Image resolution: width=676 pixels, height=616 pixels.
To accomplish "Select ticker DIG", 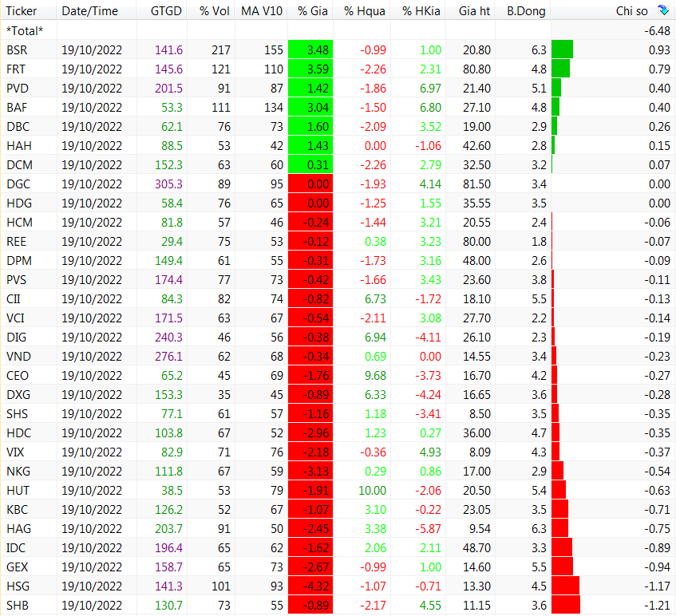I will 17,337.
